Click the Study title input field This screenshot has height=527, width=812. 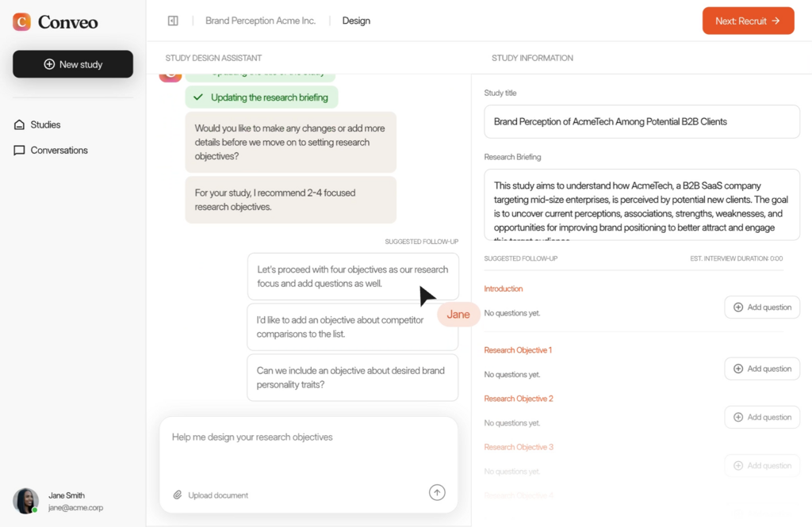pyautogui.click(x=642, y=122)
